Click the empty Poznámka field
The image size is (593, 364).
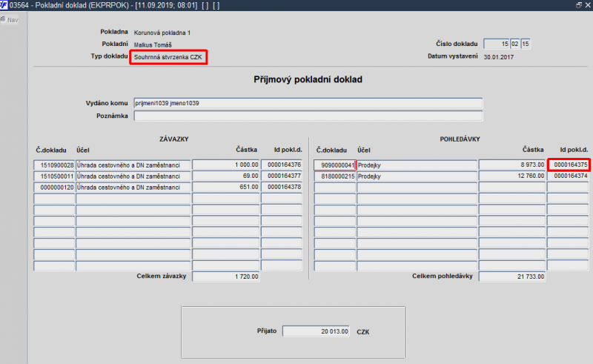308,116
